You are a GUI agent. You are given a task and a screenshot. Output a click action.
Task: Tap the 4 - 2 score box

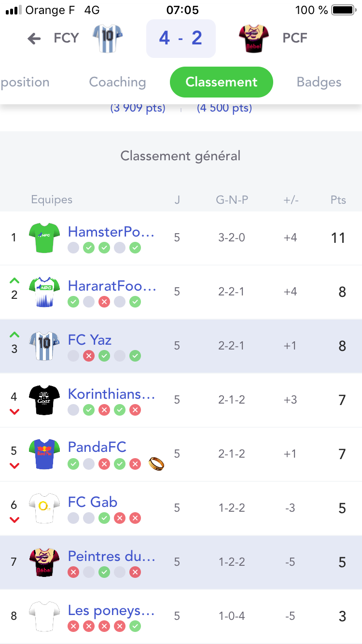(181, 39)
